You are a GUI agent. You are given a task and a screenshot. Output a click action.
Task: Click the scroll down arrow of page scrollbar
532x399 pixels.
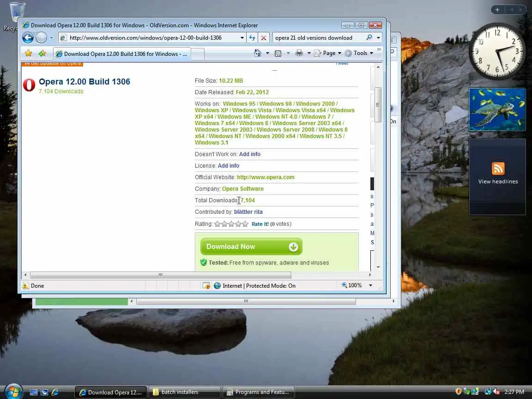tap(378, 267)
